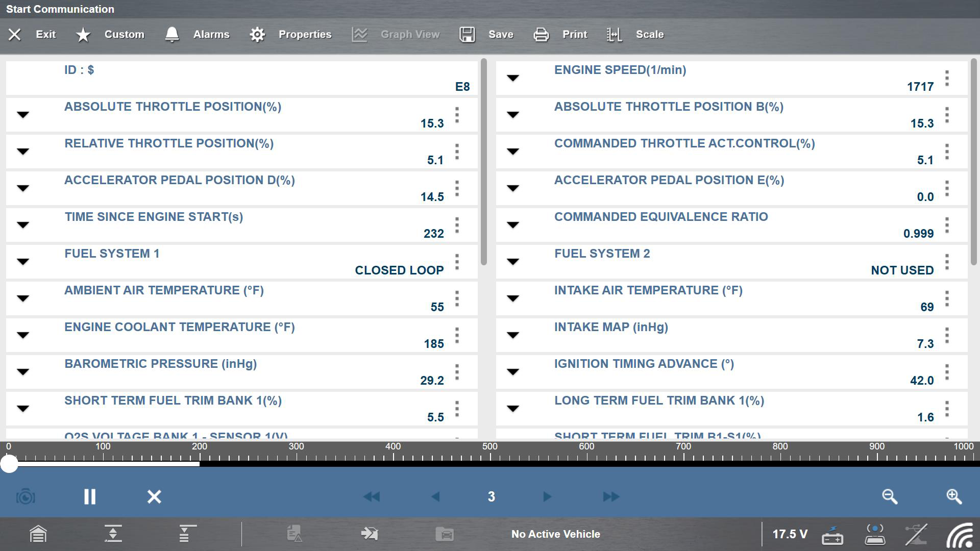Expand ABSOLUTE THROTTLE POSITION(%) row
Viewport: 980px width, 551px height.
coord(23,115)
